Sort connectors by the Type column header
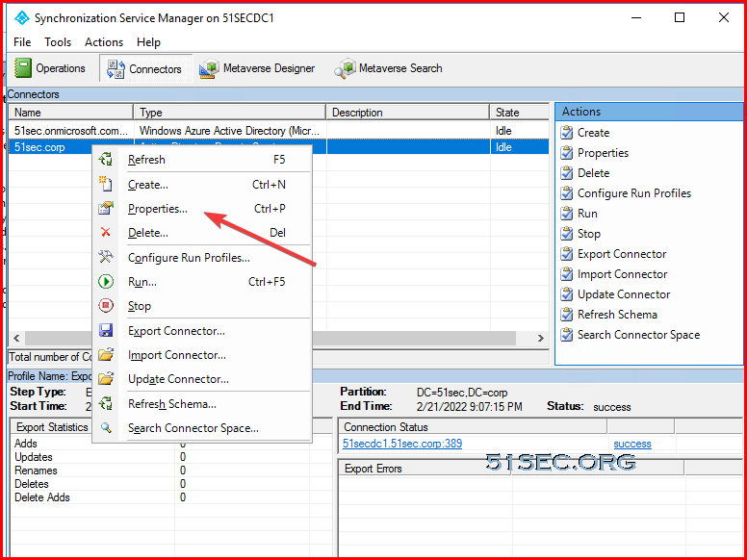The width and height of the screenshot is (747, 560). tap(230, 113)
